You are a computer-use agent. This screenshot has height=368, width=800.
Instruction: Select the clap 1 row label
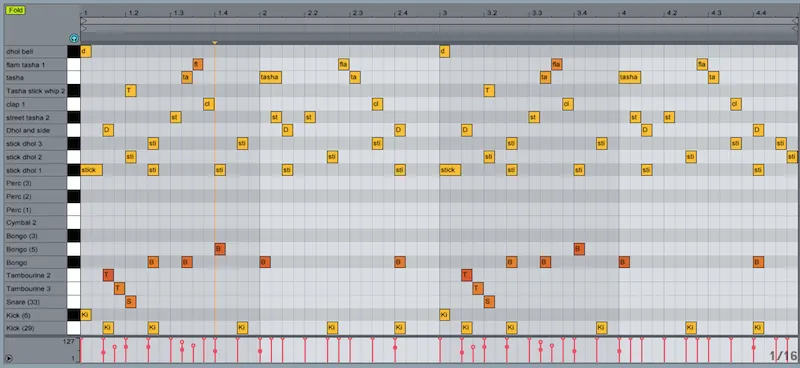(x=36, y=104)
